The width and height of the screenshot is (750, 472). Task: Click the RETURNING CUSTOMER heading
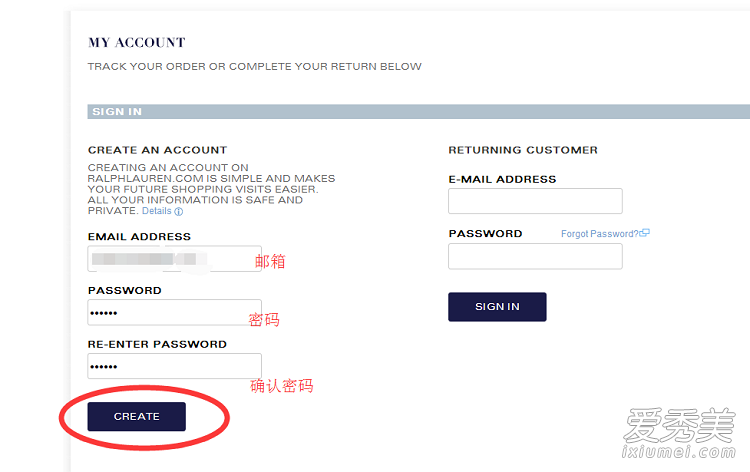(x=522, y=150)
